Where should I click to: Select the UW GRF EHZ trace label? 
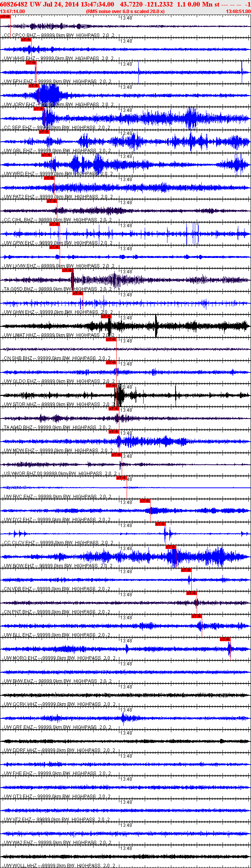(x=58, y=727)
